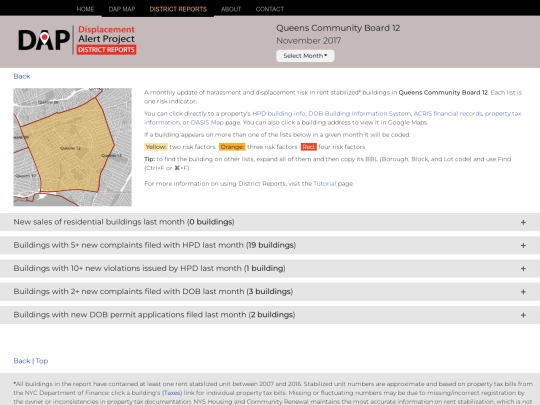Click plus icon on HPD violations row
This screenshot has height=405, width=540.
pos(523,269)
